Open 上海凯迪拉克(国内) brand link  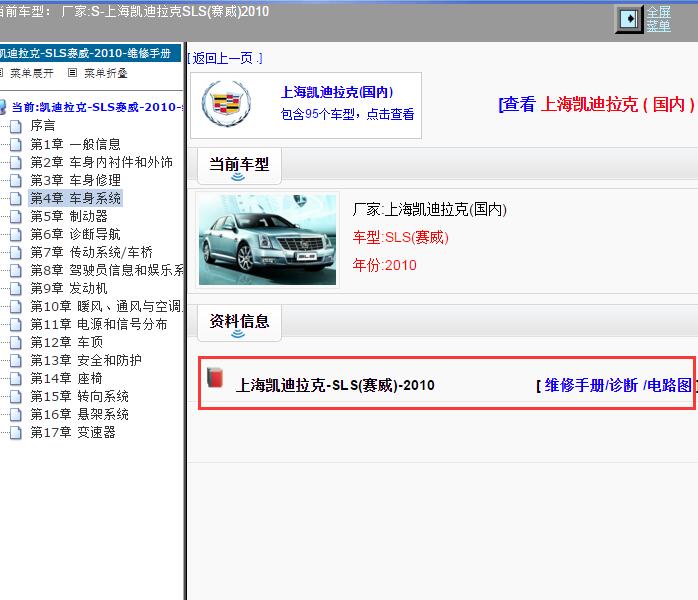pyautogui.click(x=337, y=92)
